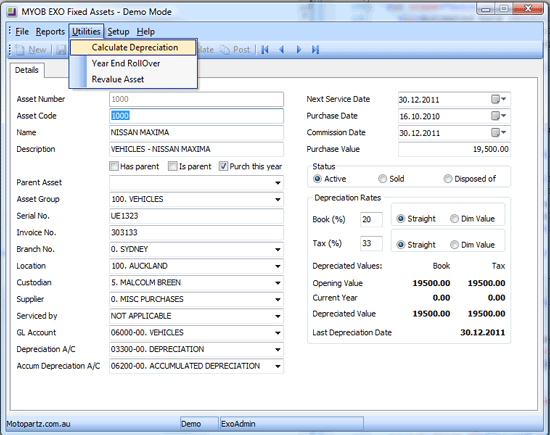Go to the previous asset record
This screenshot has height=435, width=550.
coord(282,50)
